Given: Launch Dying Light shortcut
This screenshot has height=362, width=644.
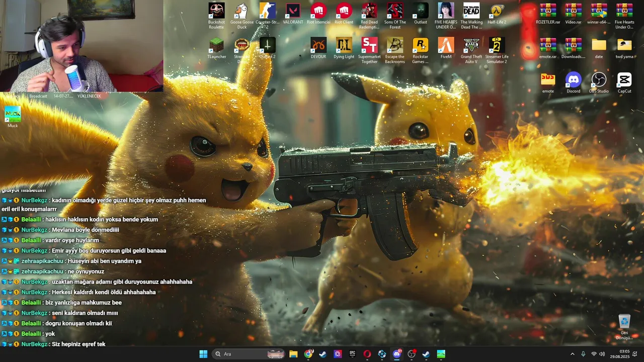Looking at the screenshot, I should click(x=344, y=48).
